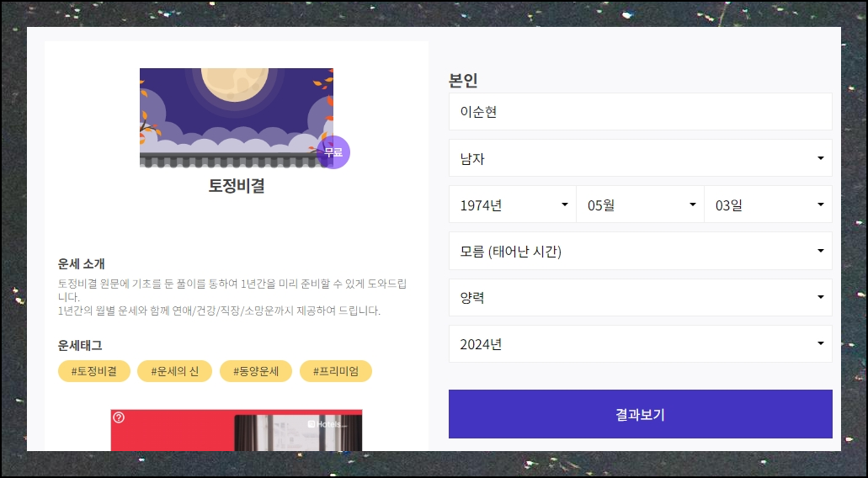
Task: Select the #동양운세 tag
Action: click(x=256, y=371)
